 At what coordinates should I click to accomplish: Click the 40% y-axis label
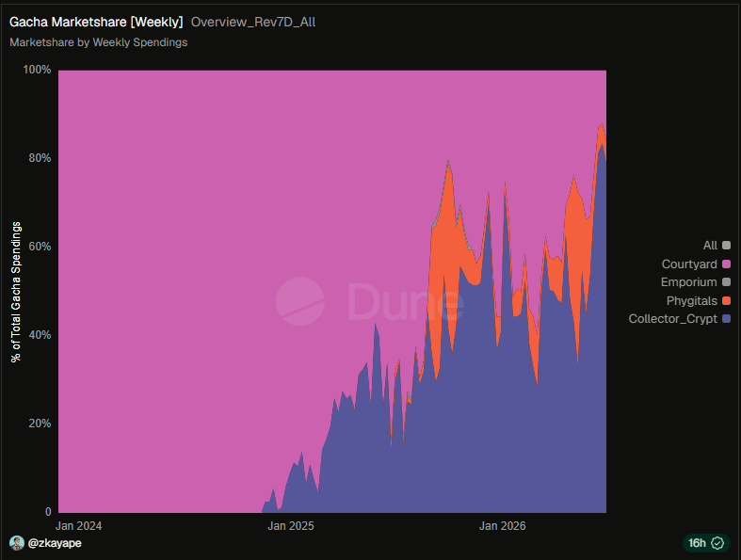[40, 335]
